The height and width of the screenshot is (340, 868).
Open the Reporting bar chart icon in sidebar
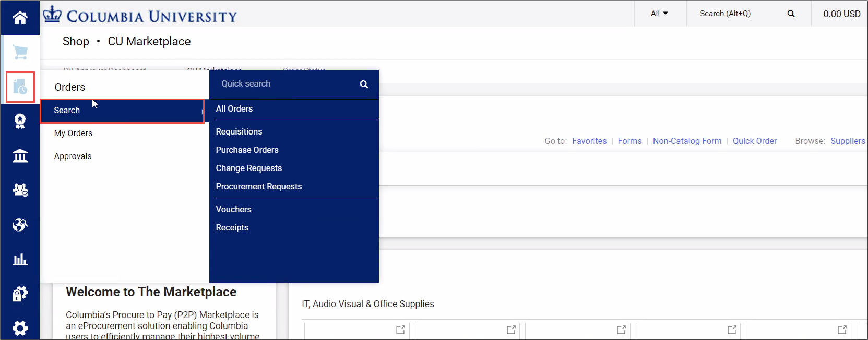click(x=20, y=259)
